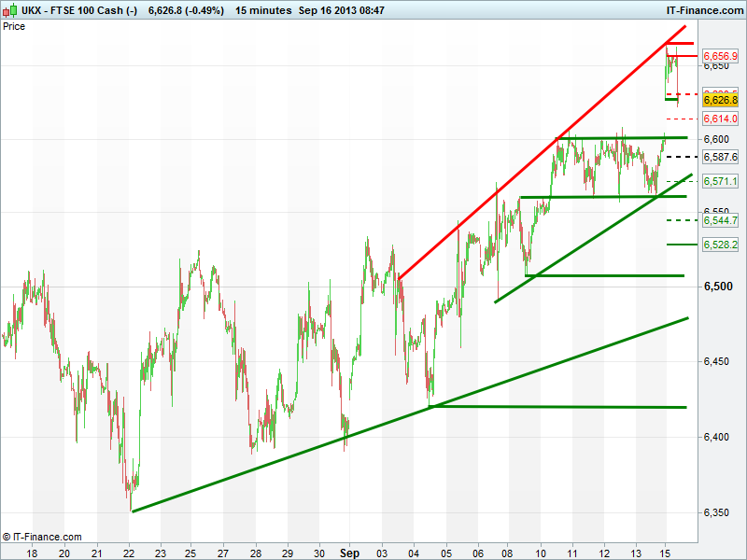
Task: Select the 'UKX - FTSE 100 Cash (-)' instrument title
Action: (79, 10)
